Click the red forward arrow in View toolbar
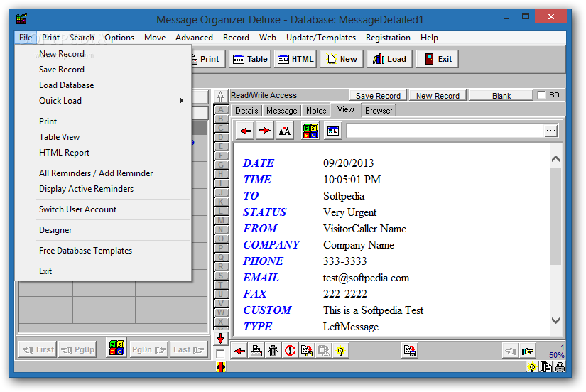This screenshot has width=586, height=392. coord(265,131)
